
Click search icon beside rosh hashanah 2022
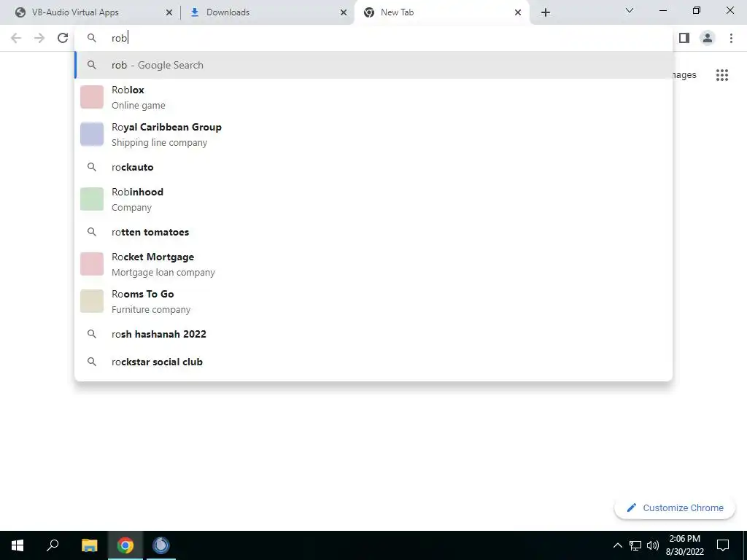point(92,334)
